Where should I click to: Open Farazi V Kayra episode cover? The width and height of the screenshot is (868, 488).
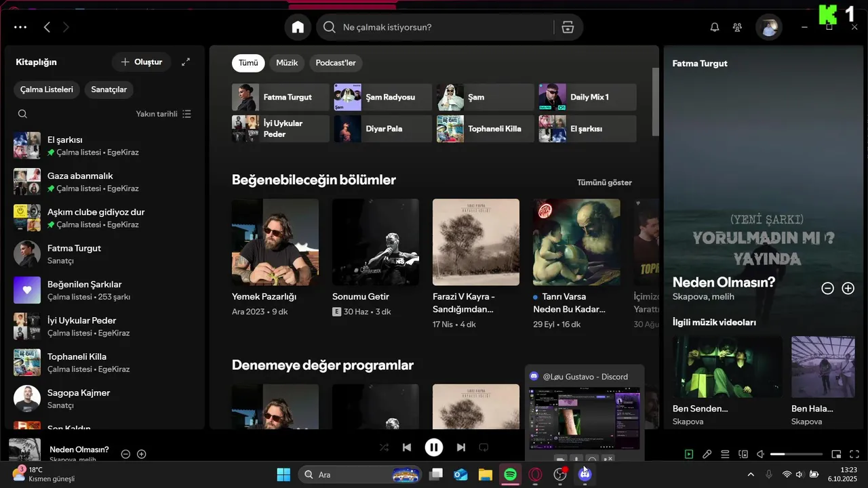click(476, 242)
